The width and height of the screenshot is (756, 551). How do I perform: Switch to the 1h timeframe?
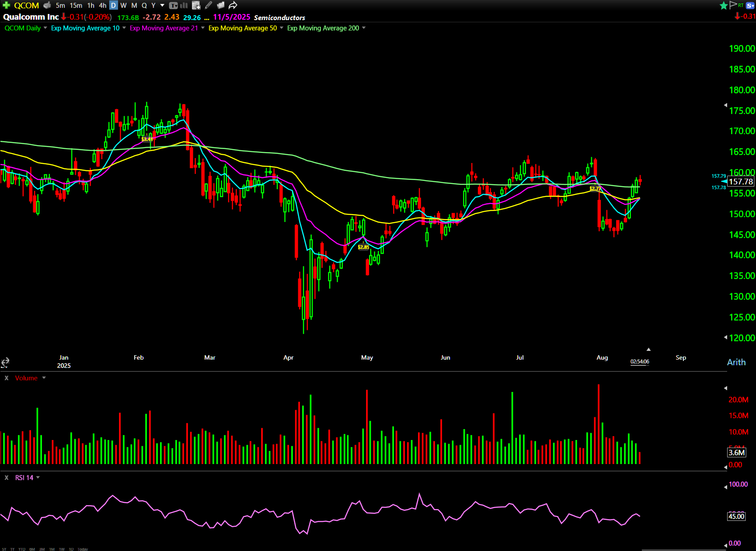click(x=91, y=5)
